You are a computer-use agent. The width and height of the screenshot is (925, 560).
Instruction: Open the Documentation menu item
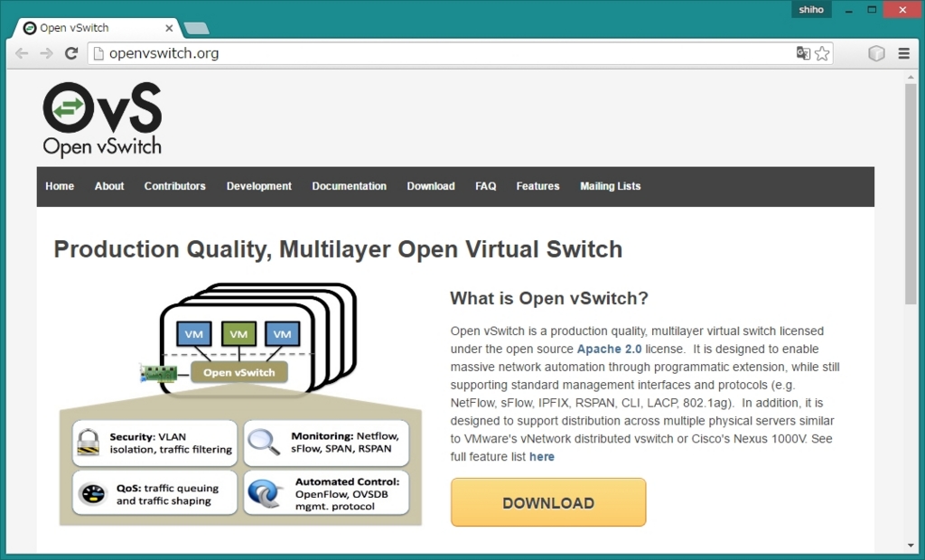[x=350, y=186]
